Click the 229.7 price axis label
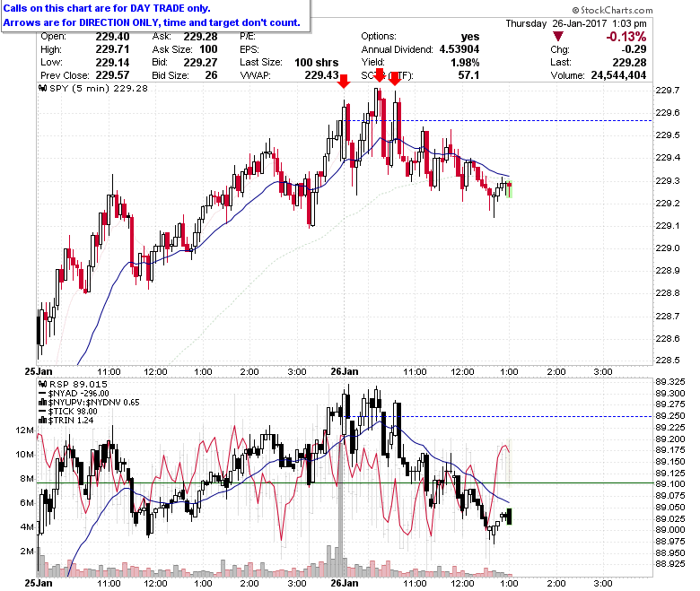Viewport: 700px width, 591px height. coord(668,91)
